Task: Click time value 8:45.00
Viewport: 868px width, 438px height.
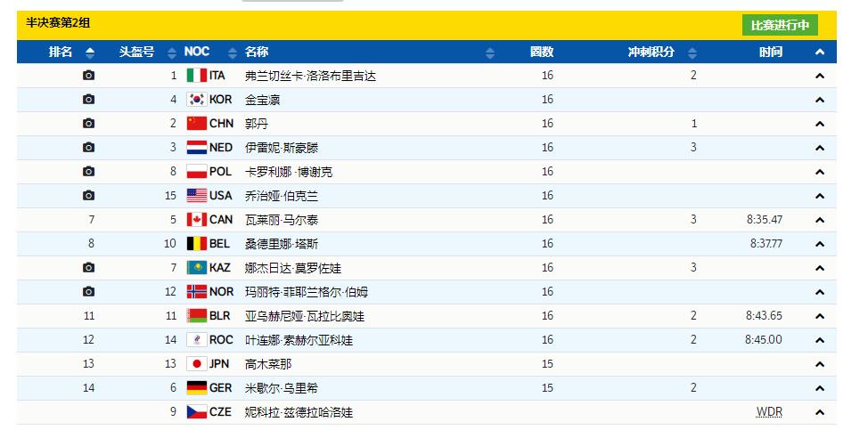Action: (764, 339)
